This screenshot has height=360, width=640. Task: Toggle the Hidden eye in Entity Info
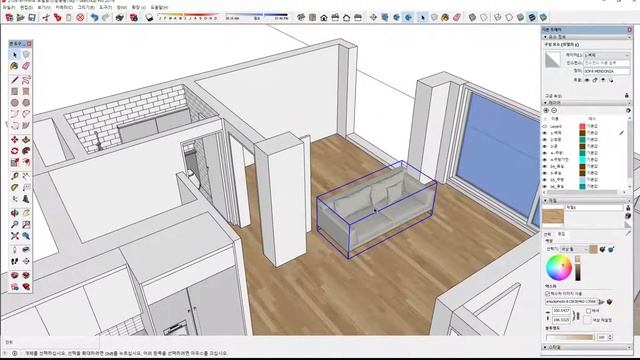pos(587,80)
